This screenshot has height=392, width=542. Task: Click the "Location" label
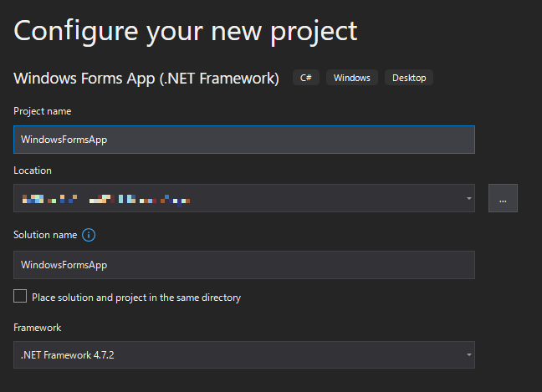(x=33, y=171)
